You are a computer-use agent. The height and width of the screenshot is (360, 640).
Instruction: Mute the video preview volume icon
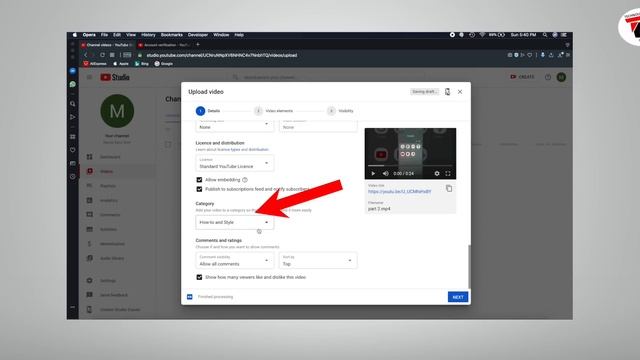click(385, 173)
